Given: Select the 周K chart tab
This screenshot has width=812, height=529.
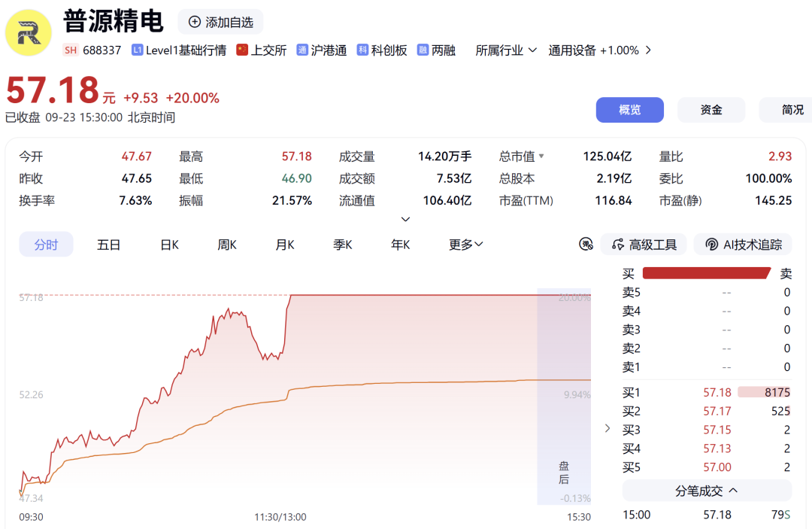Looking at the screenshot, I should point(227,245).
